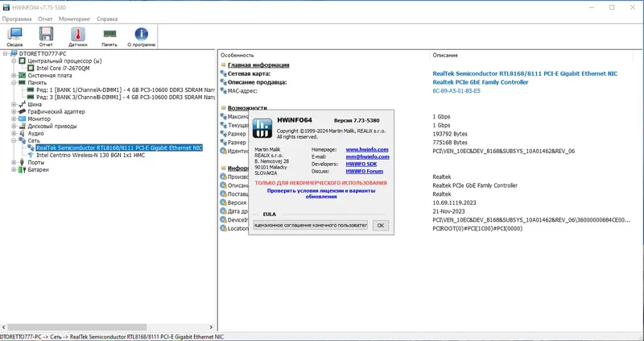This screenshot has width=644, height=341.
Task: Open the HWiNFO Forum link
Action: pyautogui.click(x=365, y=171)
